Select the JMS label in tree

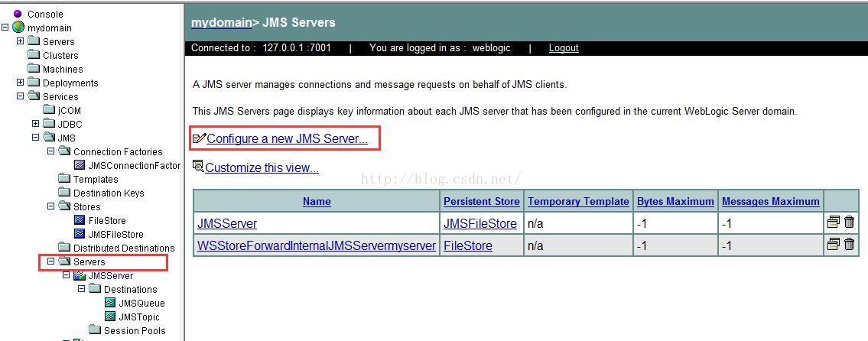[67, 138]
